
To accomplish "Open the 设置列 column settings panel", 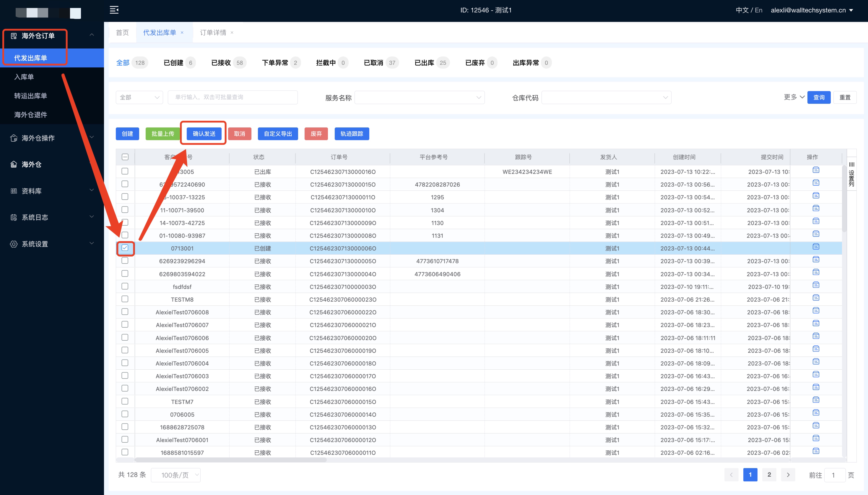I will coord(851,174).
